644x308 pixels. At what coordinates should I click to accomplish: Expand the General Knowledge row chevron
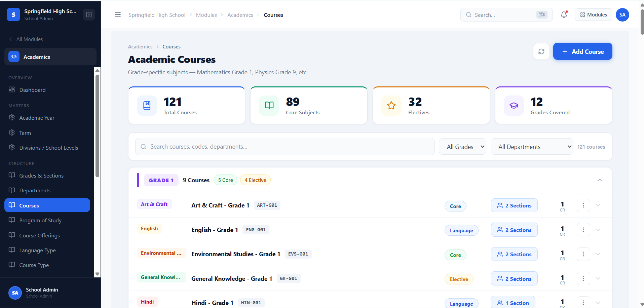coord(598,278)
